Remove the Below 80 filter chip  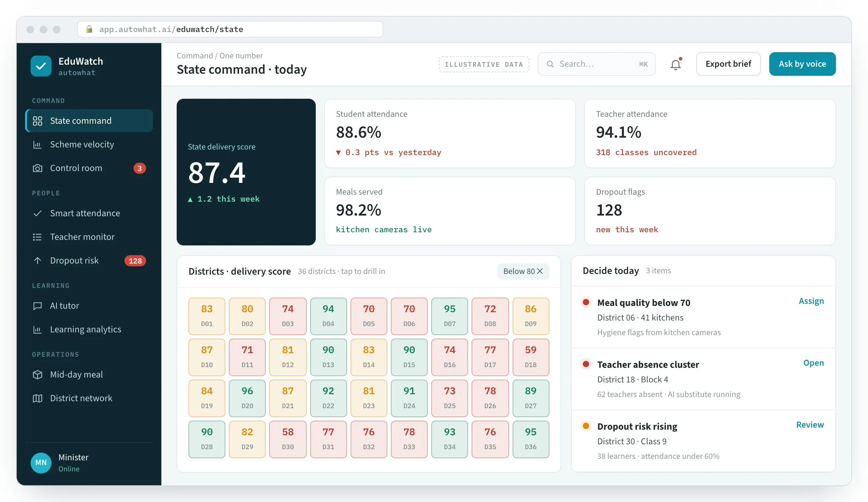(540, 271)
